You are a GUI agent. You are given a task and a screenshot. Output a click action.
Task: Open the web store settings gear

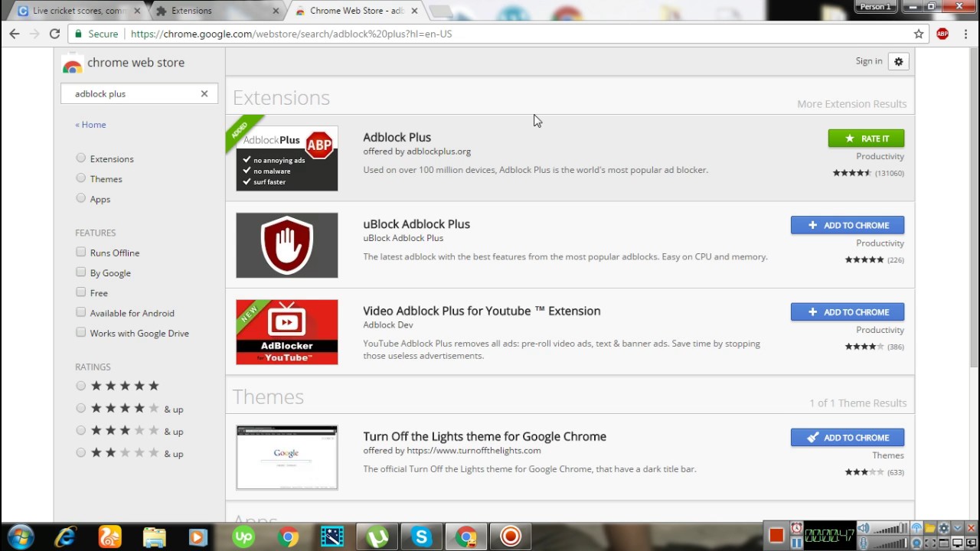click(899, 62)
